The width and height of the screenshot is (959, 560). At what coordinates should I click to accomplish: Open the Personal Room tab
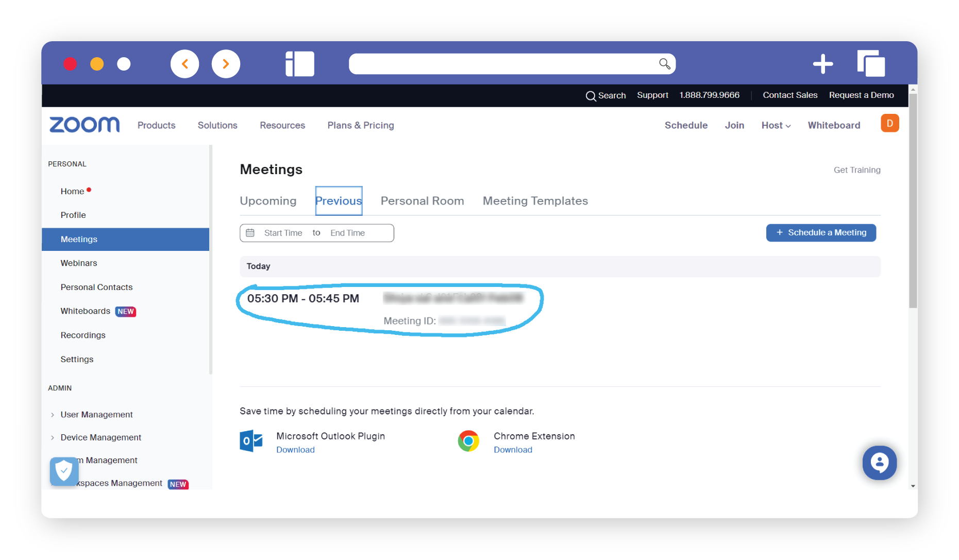[422, 201]
